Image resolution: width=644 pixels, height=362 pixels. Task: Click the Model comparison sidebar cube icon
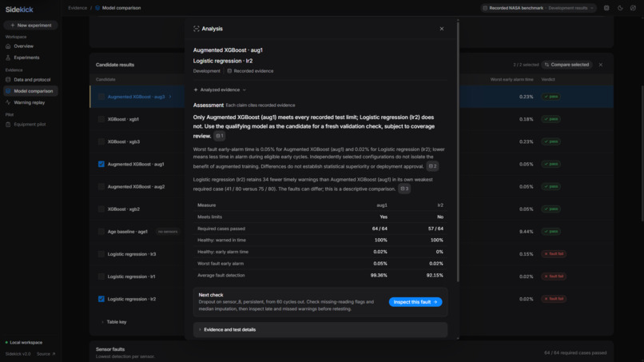click(x=8, y=91)
